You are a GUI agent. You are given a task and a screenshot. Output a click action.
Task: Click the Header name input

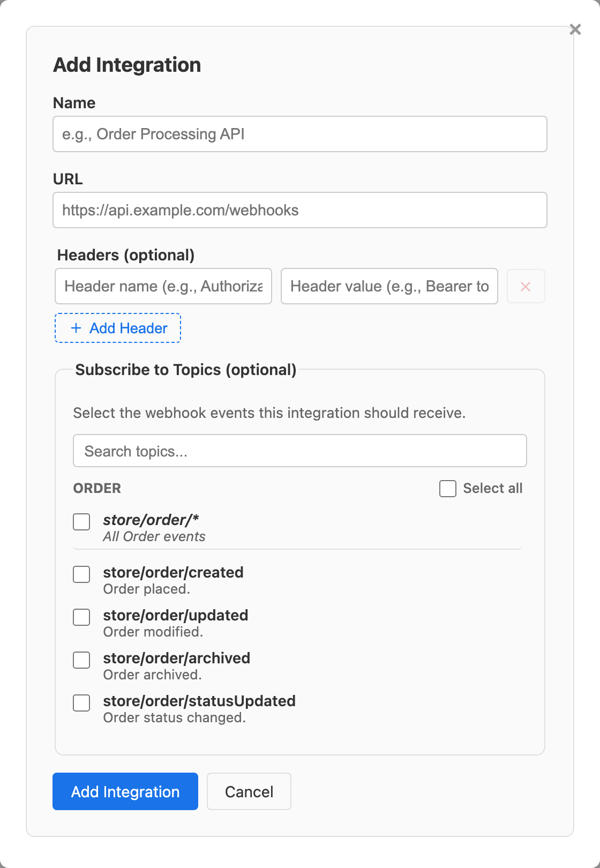pyautogui.click(x=163, y=286)
